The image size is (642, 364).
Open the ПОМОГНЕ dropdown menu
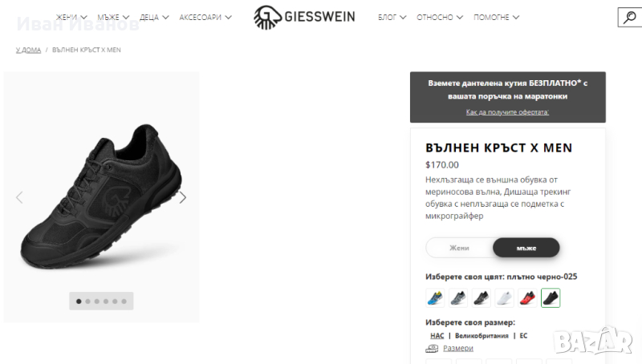pos(496,17)
